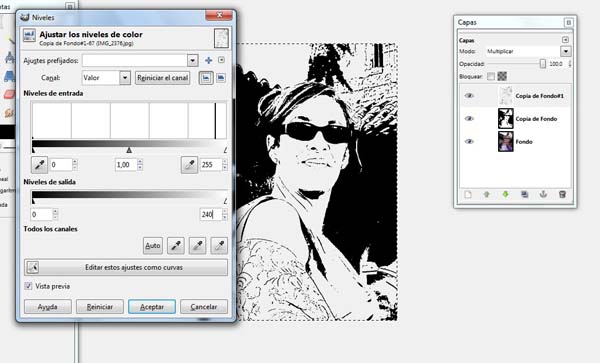Click the black input level triangle handle
600x363 pixels.
pyautogui.click(x=33, y=150)
